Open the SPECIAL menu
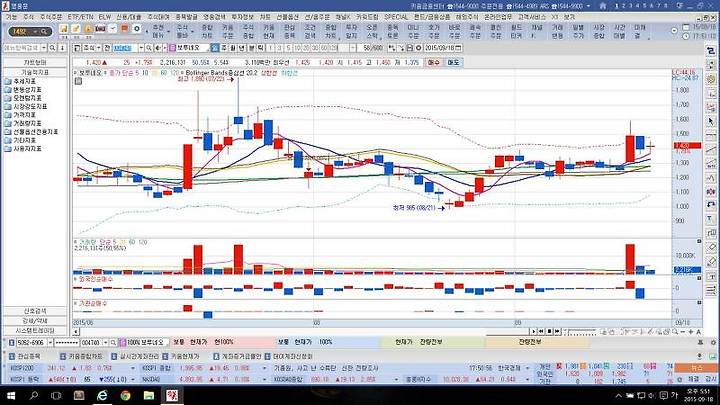 tap(396, 17)
